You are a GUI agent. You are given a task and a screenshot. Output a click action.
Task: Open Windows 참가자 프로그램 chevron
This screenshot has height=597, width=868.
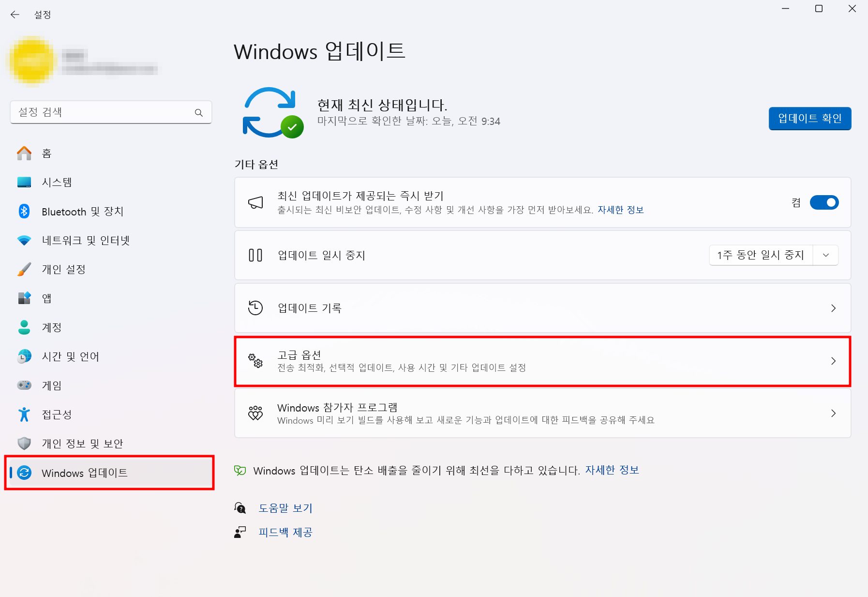[x=833, y=413]
